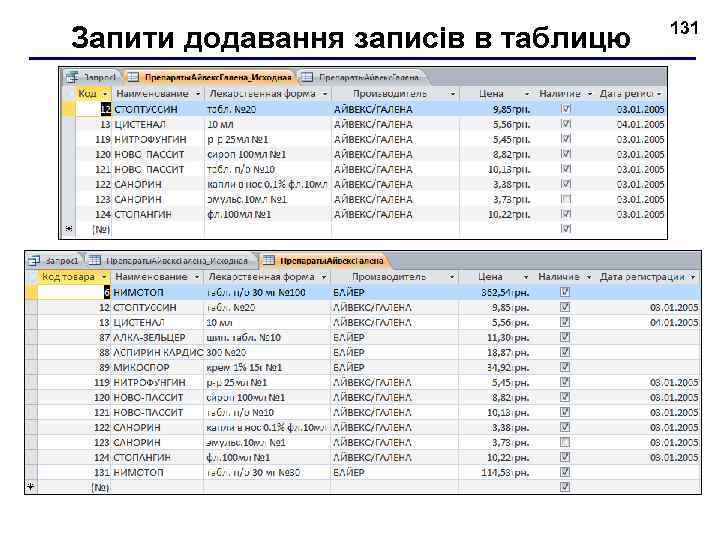
Task: Check Наличие box for САНОРИН 123 lower table
Action: tap(565, 442)
